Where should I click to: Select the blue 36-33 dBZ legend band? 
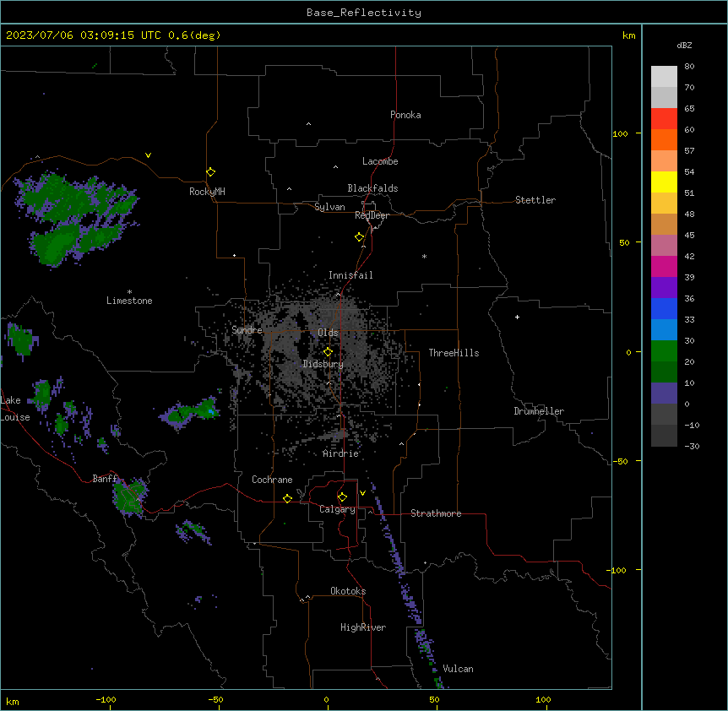click(664, 308)
